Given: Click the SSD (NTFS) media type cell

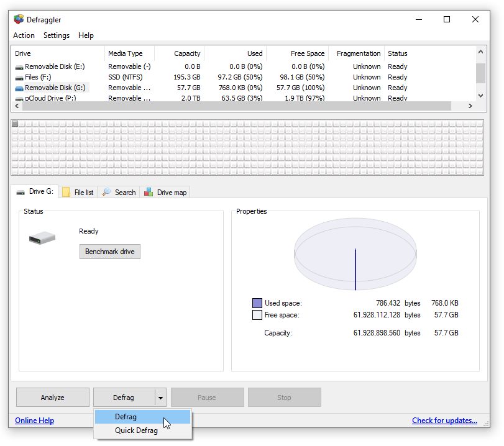Looking at the screenshot, I should coord(126,77).
